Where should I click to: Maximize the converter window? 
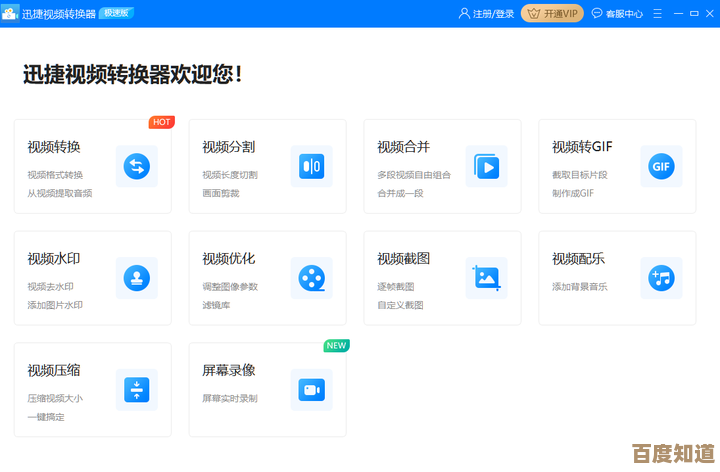[694, 14]
